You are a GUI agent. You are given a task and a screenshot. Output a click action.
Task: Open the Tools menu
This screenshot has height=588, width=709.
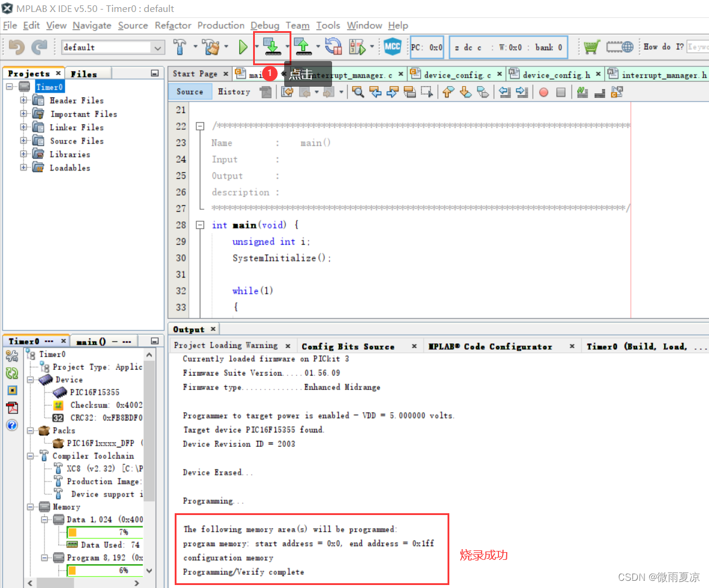tap(328, 25)
